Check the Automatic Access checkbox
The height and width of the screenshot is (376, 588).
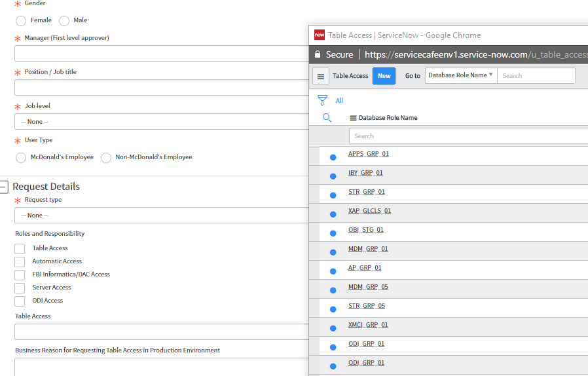(x=20, y=262)
